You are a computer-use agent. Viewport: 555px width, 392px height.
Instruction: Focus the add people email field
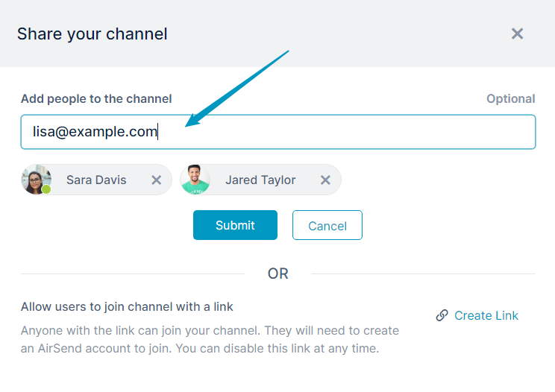[278, 132]
